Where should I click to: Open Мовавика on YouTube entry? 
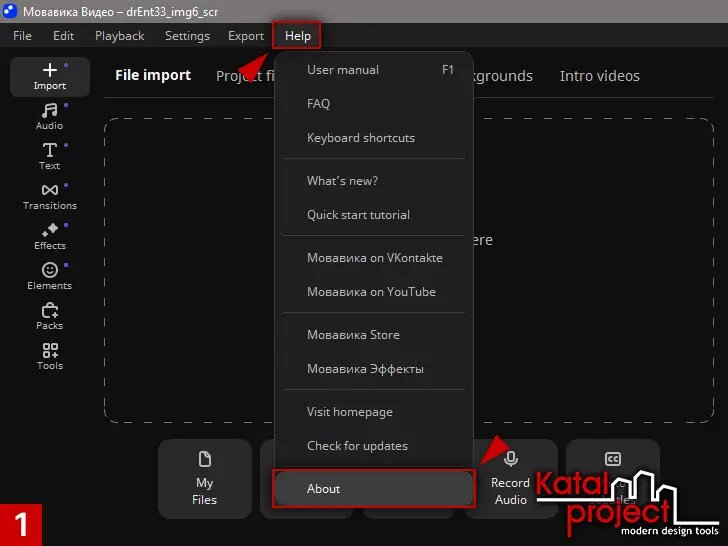coord(374,292)
